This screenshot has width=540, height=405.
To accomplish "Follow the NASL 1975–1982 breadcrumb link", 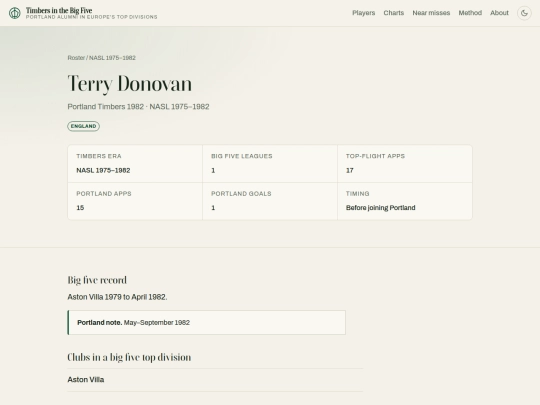I will click(112, 58).
